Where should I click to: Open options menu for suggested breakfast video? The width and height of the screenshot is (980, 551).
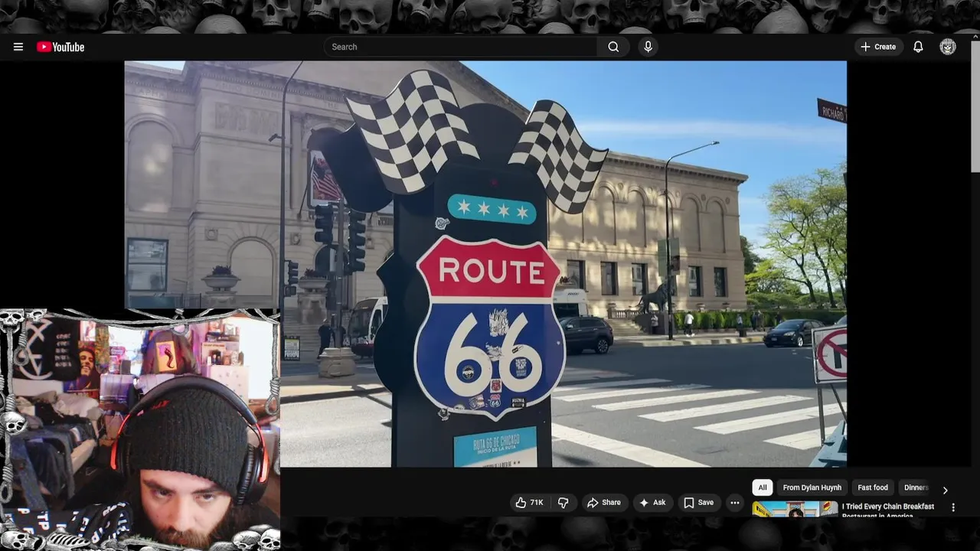[953, 507]
